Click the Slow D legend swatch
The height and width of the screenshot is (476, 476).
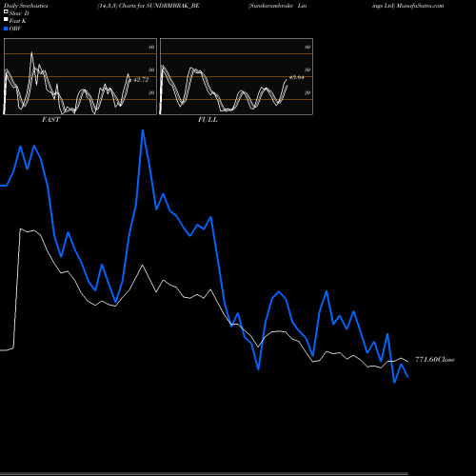tap(6, 11)
